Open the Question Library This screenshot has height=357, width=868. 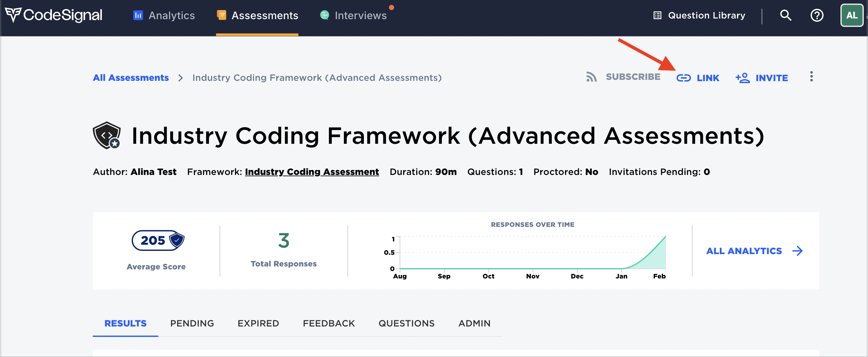pyautogui.click(x=700, y=15)
